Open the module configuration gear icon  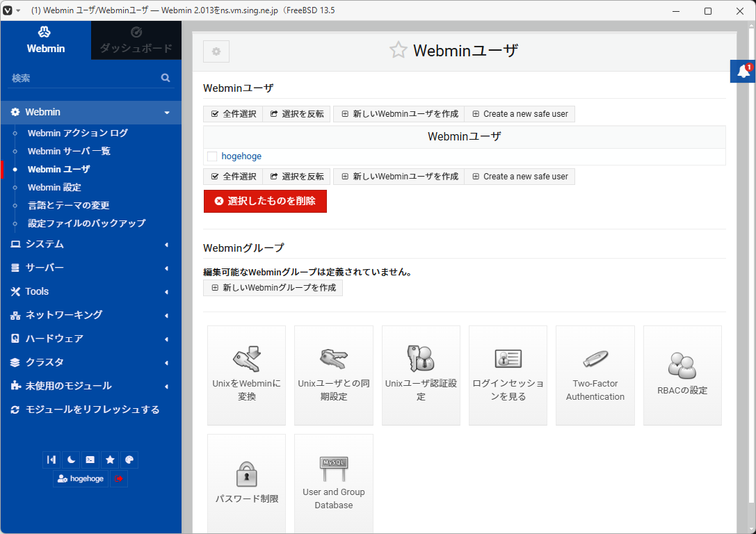click(216, 51)
